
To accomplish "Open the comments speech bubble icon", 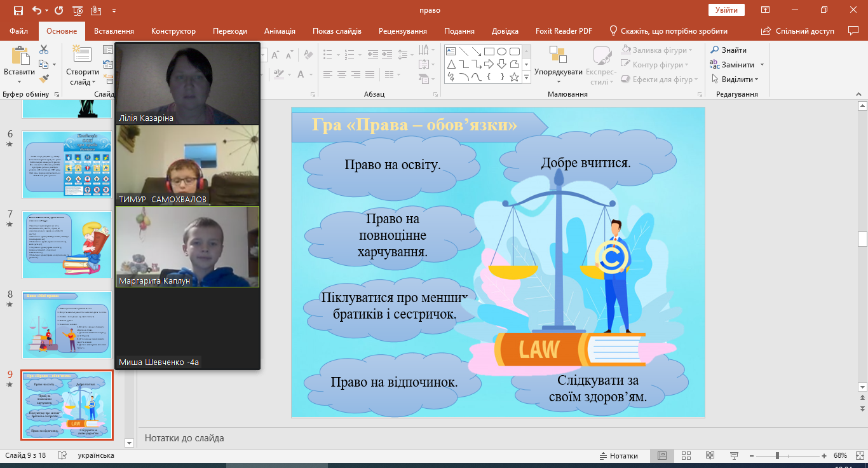I will point(853,31).
